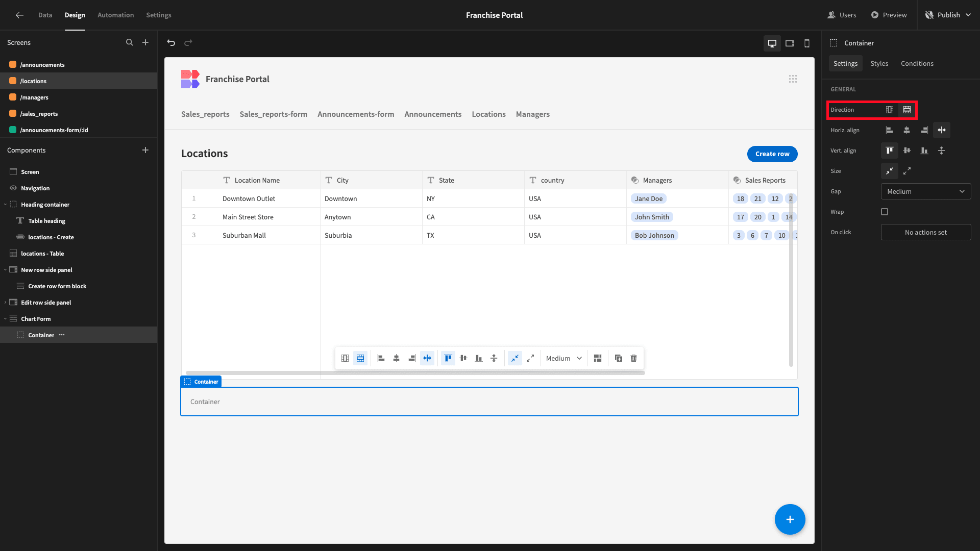The height and width of the screenshot is (551, 980).
Task: Set size to grow in settings panel
Action: (x=907, y=171)
